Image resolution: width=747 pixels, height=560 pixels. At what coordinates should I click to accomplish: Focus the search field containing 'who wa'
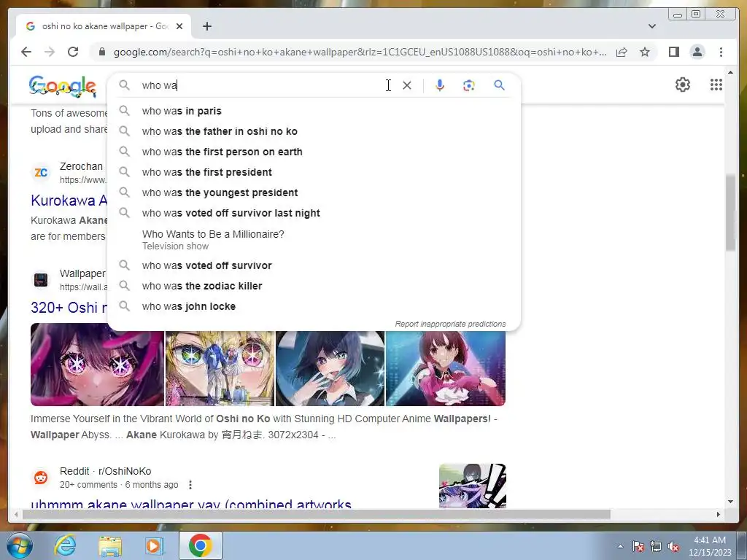(262, 85)
